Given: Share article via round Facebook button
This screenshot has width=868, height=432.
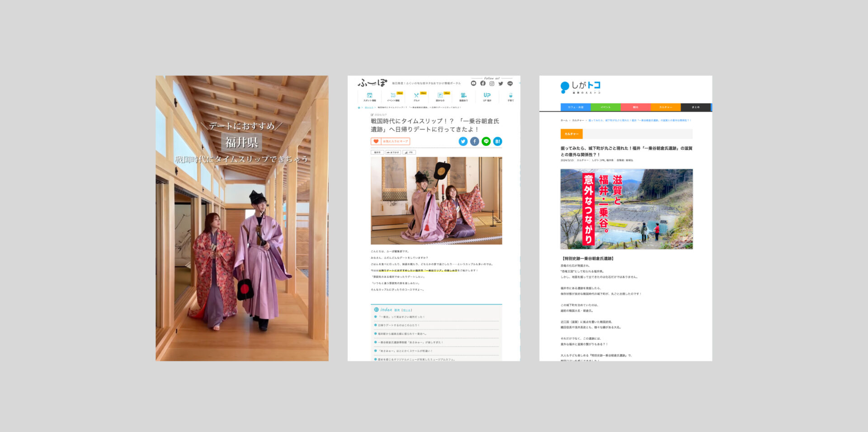Looking at the screenshot, I should [x=475, y=141].
